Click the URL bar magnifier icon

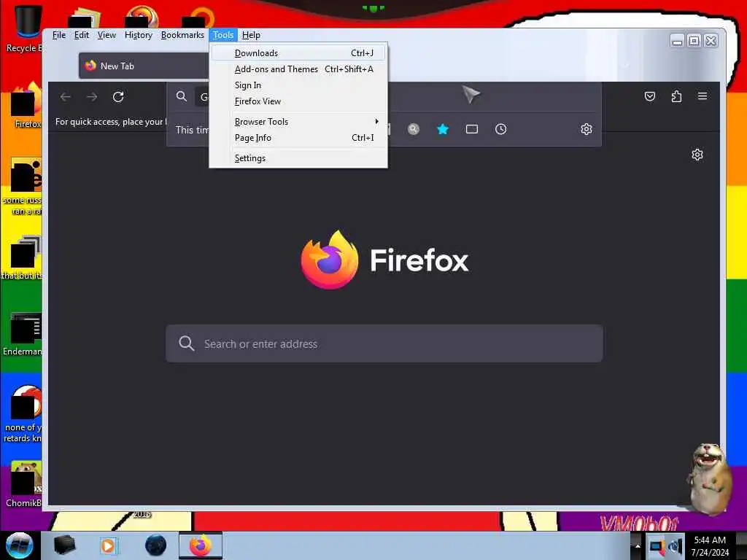coord(182,96)
